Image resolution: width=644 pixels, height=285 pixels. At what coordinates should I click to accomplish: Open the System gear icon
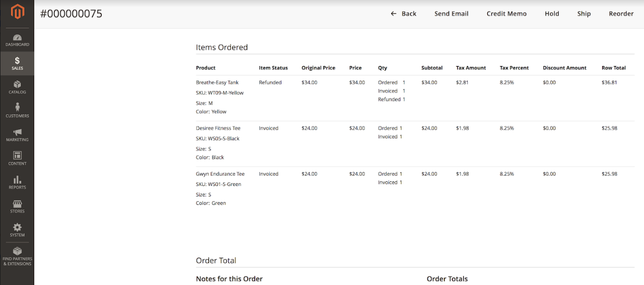click(x=17, y=227)
